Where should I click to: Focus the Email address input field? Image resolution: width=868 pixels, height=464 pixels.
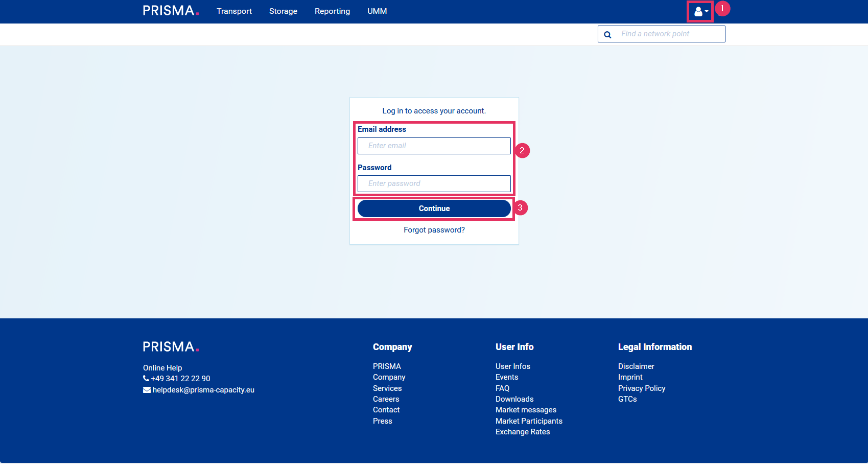(434, 146)
